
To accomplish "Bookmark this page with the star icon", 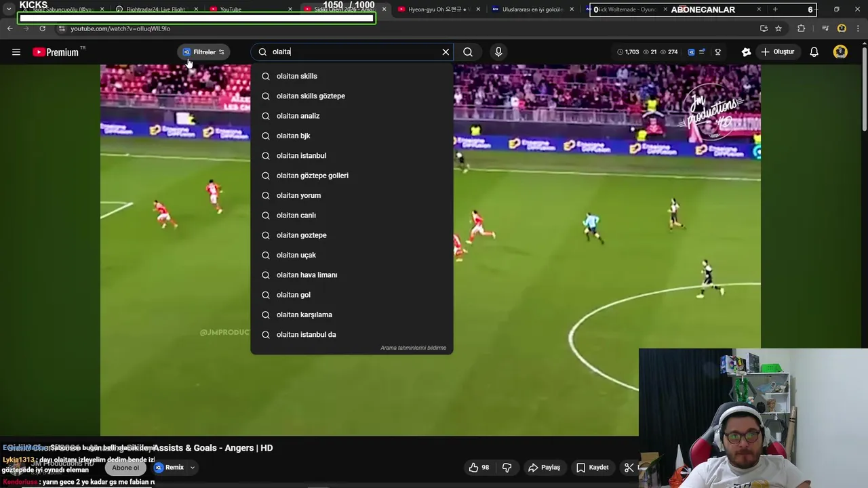I will [x=778, y=28].
